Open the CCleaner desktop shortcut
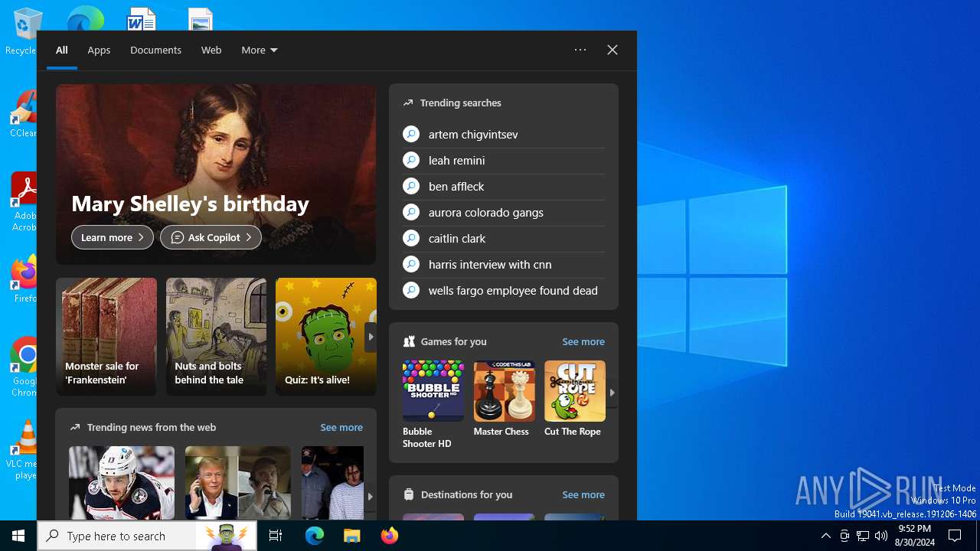 click(x=23, y=113)
